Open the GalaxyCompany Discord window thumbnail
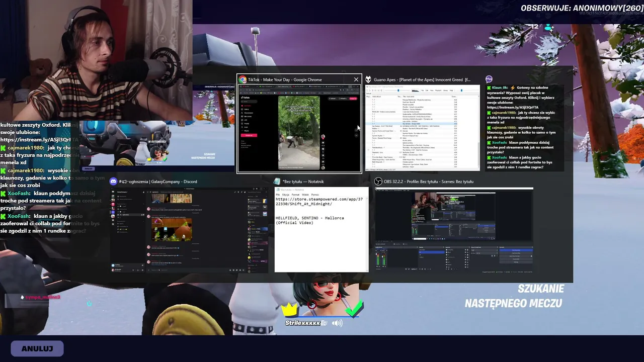 tap(190, 230)
